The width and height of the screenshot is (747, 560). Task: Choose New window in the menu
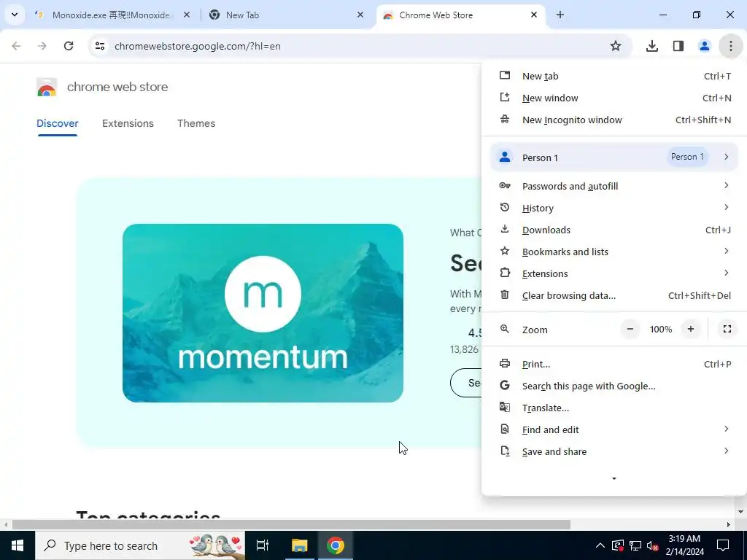614,98
